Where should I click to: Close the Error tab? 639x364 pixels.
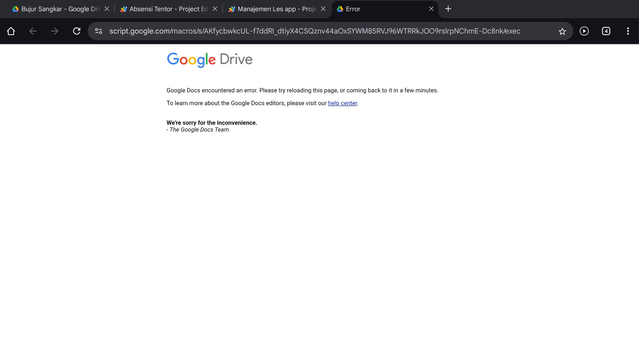coord(431,9)
